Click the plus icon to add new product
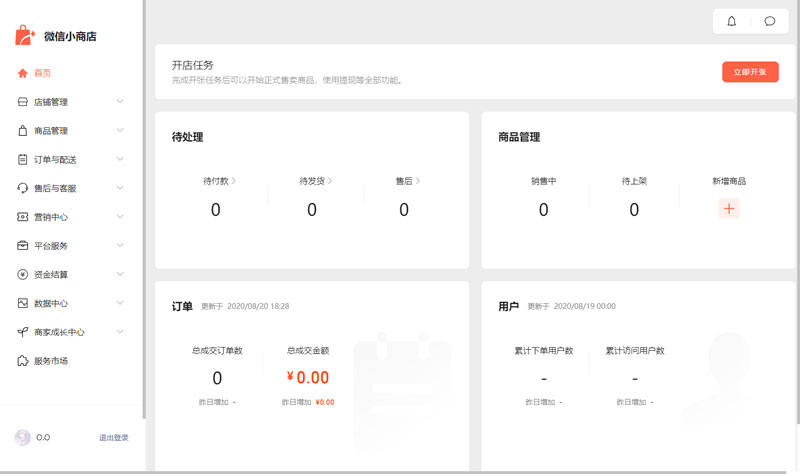 point(729,209)
